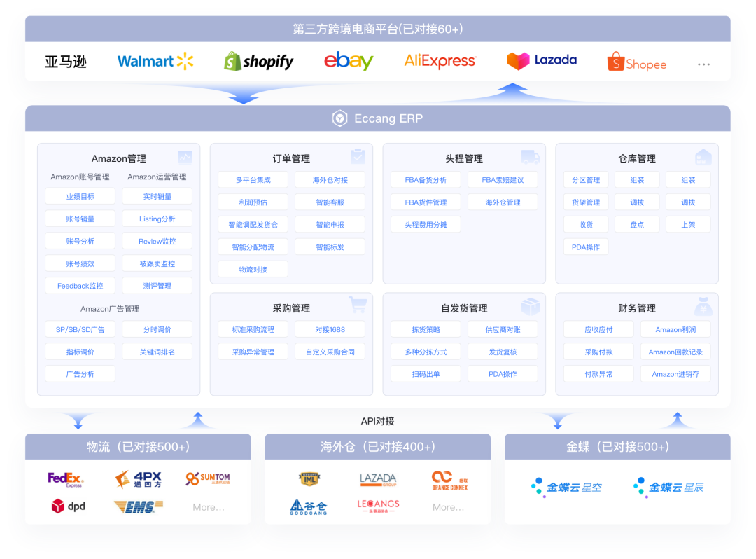Select the PDA操作 button under 仓库管理

click(585, 247)
